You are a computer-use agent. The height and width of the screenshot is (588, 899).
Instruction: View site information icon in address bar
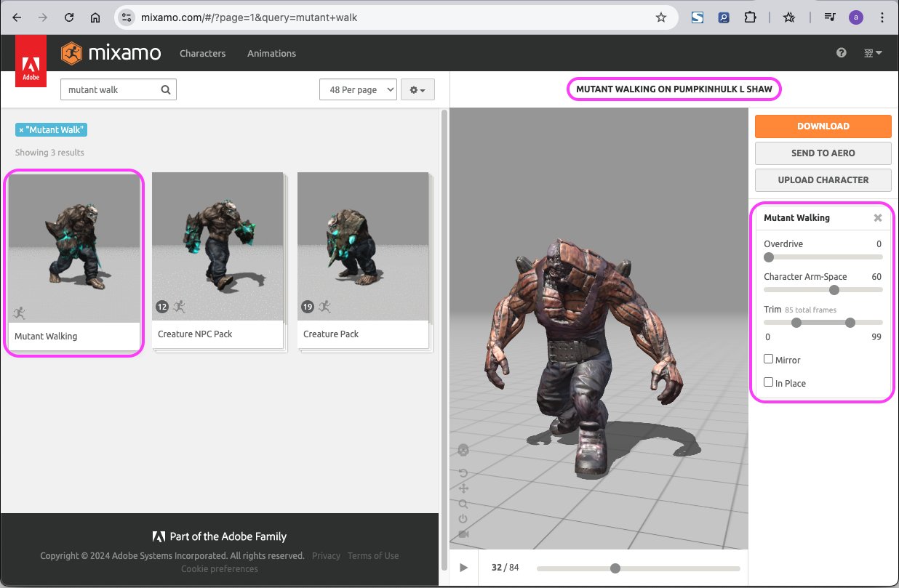[127, 17]
